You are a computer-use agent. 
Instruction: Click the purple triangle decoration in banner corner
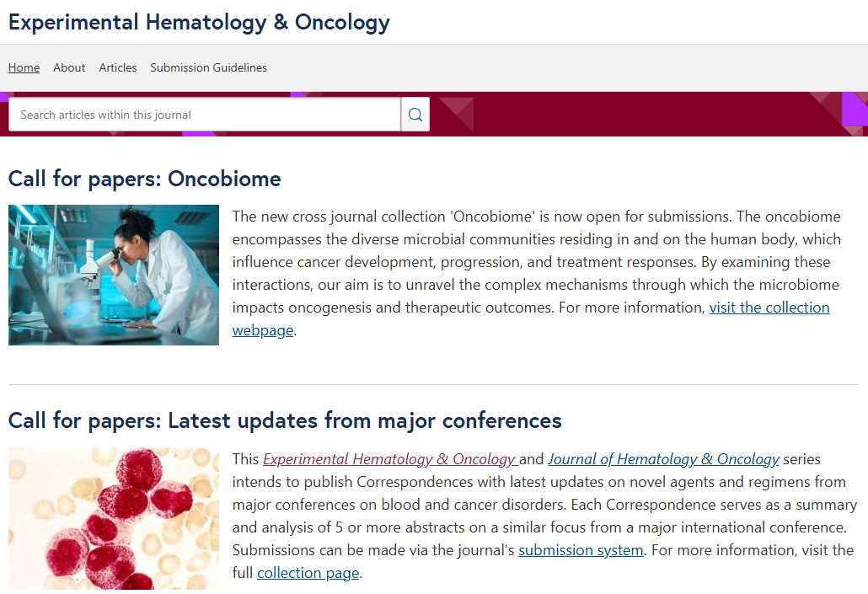pyautogui.click(x=855, y=109)
